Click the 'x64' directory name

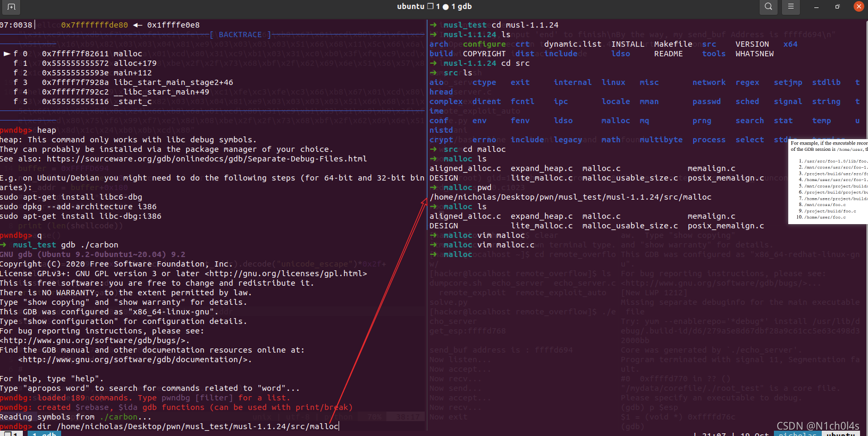tap(790, 44)
